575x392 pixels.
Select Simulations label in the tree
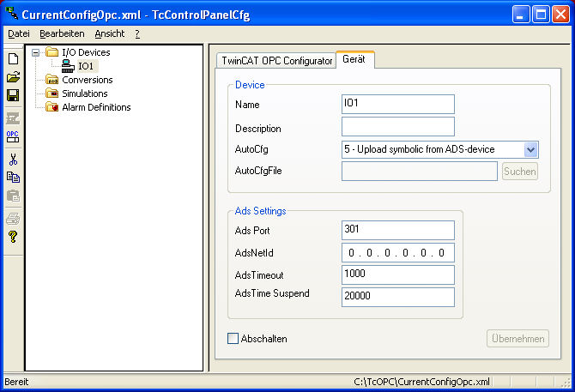click(85, 93)
